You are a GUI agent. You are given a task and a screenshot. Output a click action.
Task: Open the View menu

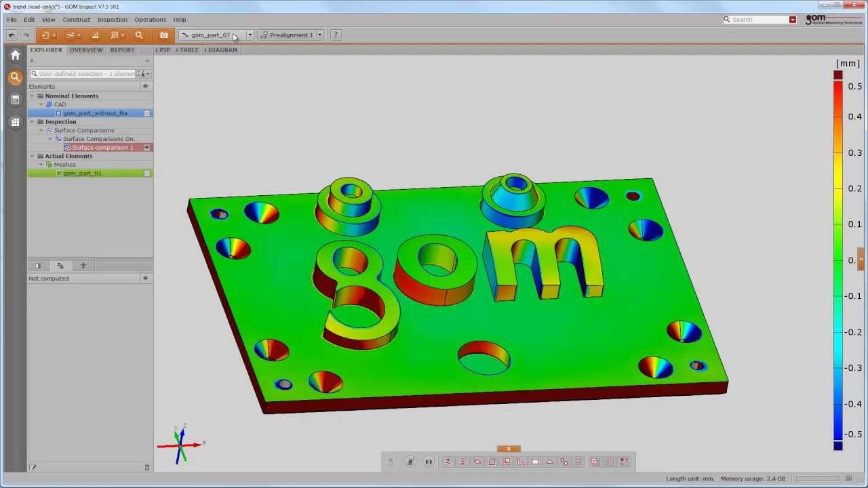[48, 20]
